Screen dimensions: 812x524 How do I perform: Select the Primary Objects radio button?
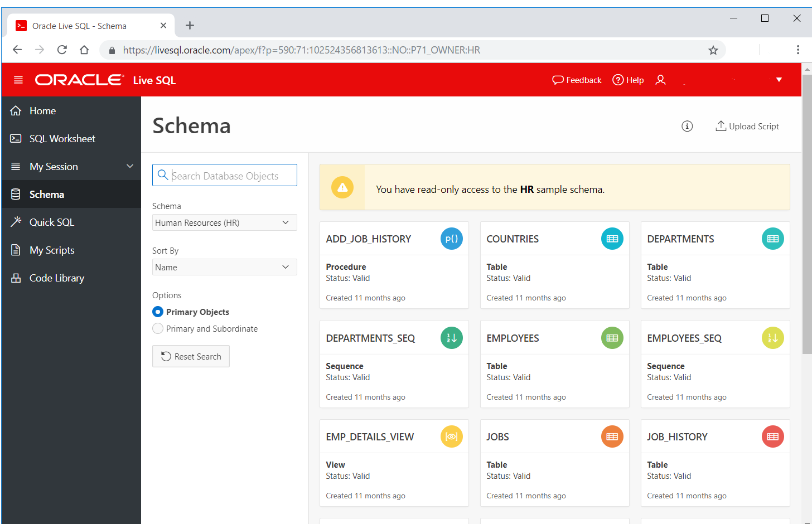tap(158, 312)
